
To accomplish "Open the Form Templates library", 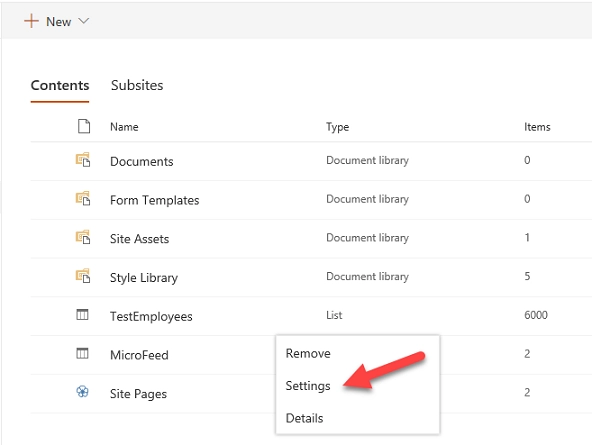I will click(154, 200).
